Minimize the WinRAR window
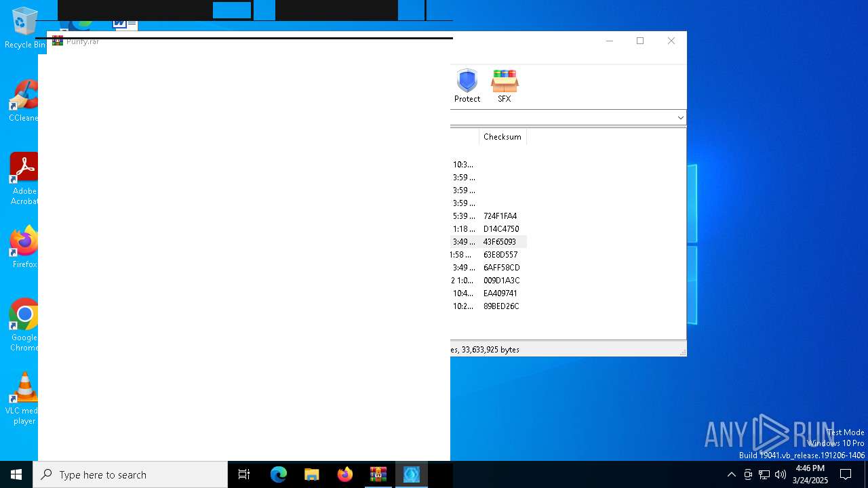This screenshot has width=868, height=488. point(609,41)
